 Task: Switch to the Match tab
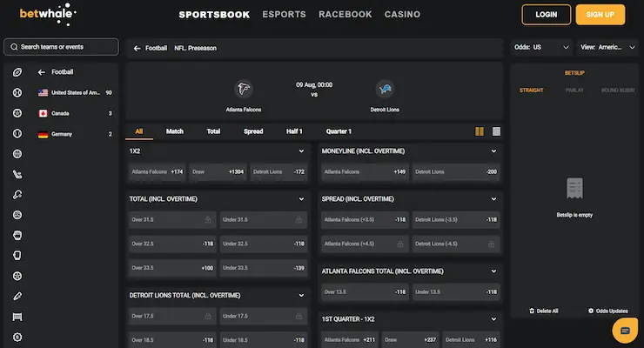pos(175,131)
